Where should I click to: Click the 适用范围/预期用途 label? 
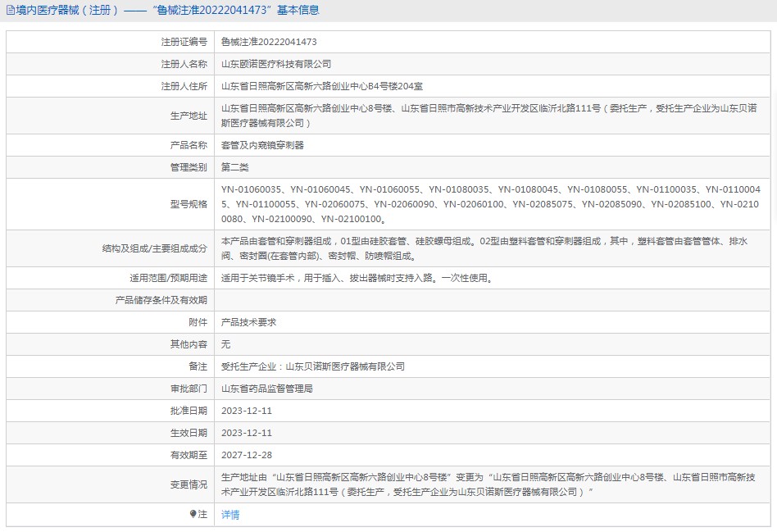coord(169,278)
